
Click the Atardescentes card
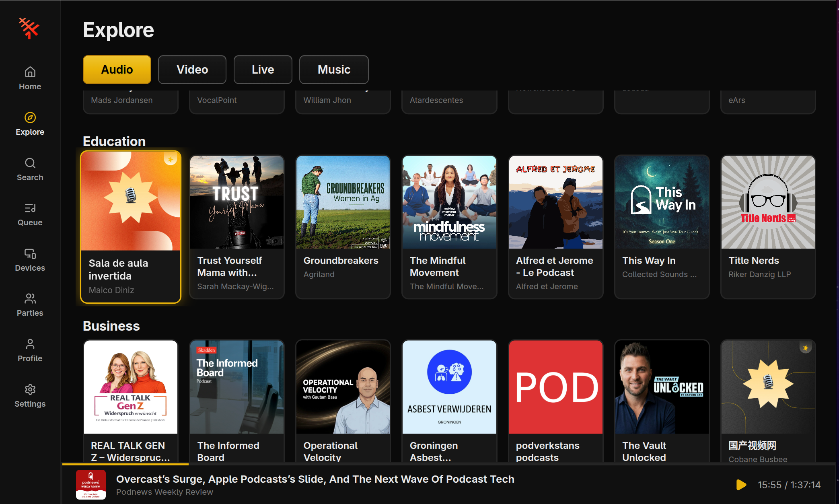(x=449, y=101)
